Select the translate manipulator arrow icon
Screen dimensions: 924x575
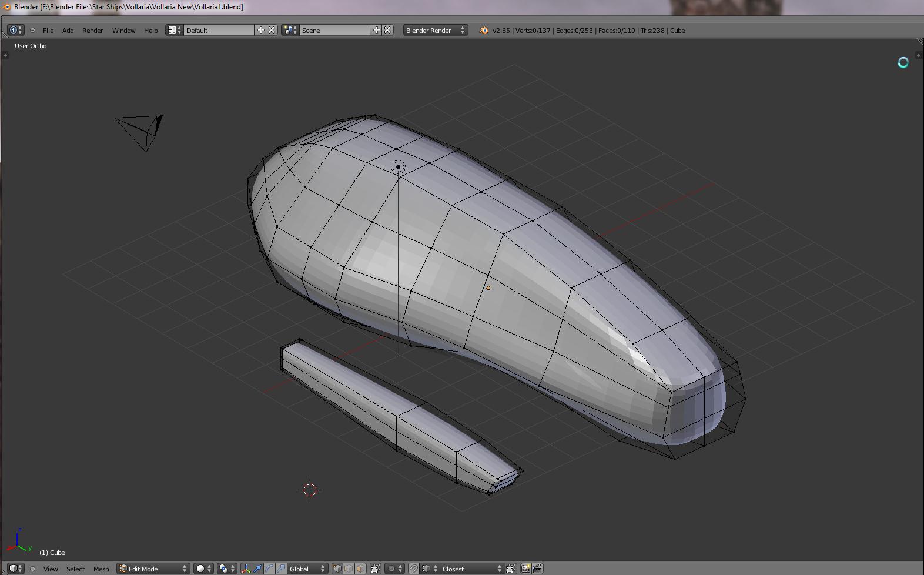(257, 569)
